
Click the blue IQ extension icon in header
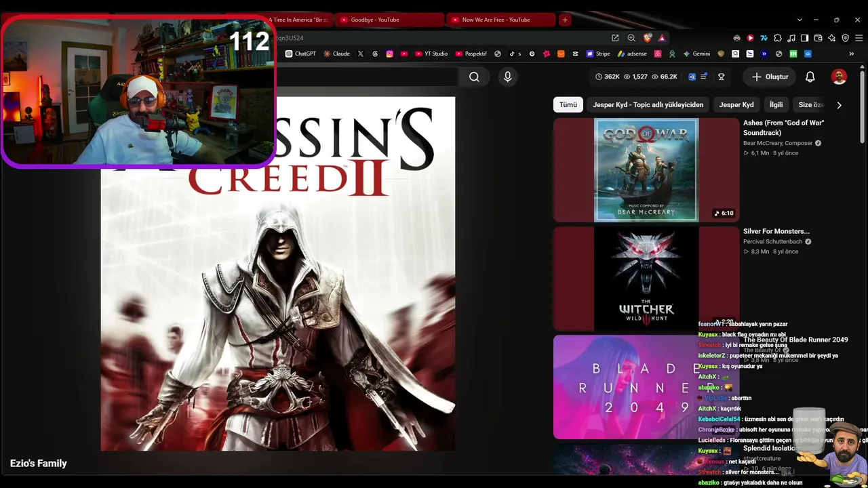tap(692, 77)
